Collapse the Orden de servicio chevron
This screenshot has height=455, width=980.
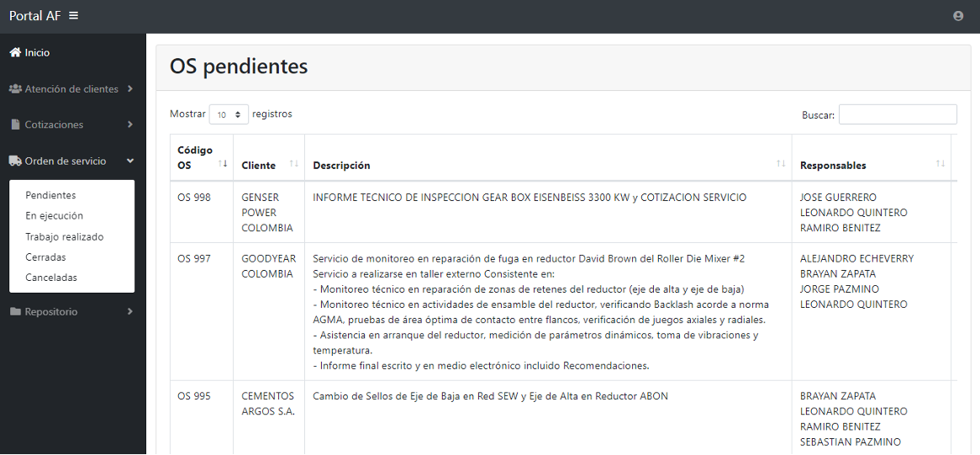click(x=130, y=161)
